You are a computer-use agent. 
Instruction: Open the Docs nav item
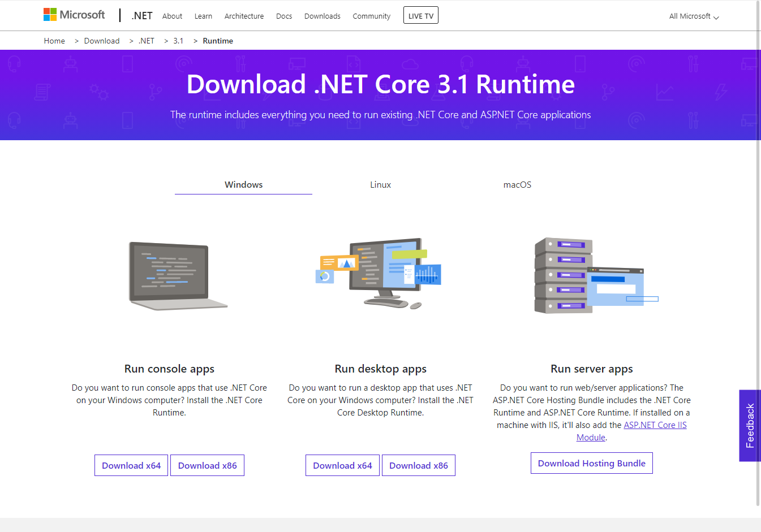[284, 16]
